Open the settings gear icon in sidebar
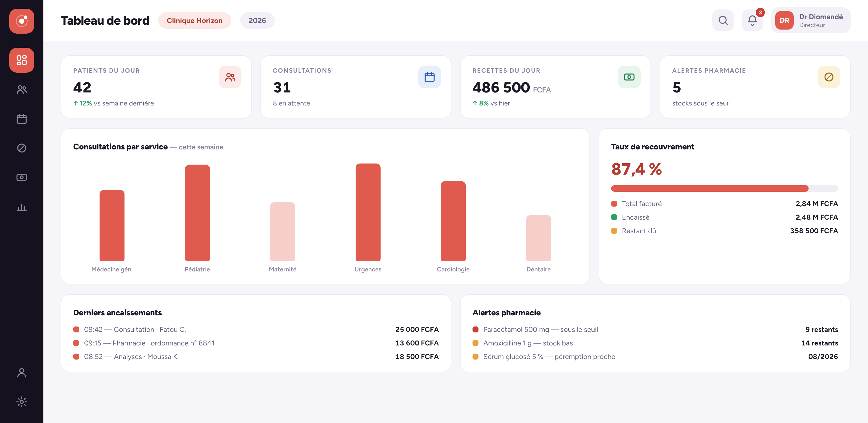 (x=22, y=402)
